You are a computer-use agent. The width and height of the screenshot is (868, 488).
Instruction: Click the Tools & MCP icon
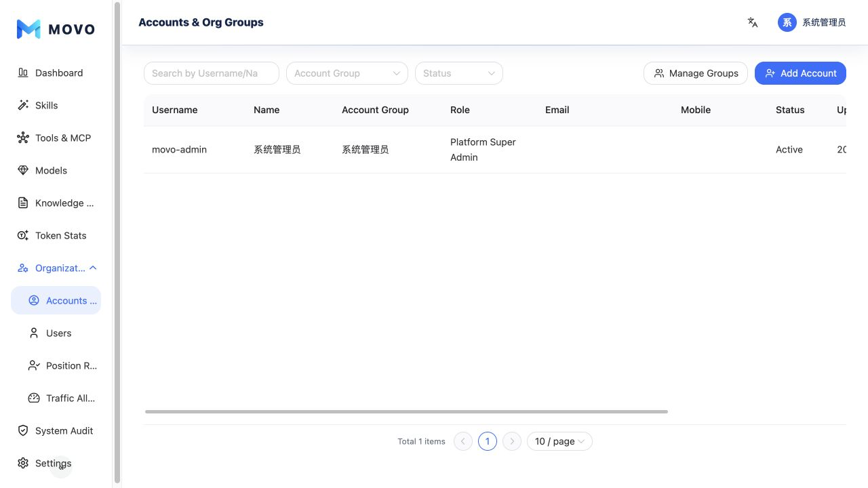23,138
